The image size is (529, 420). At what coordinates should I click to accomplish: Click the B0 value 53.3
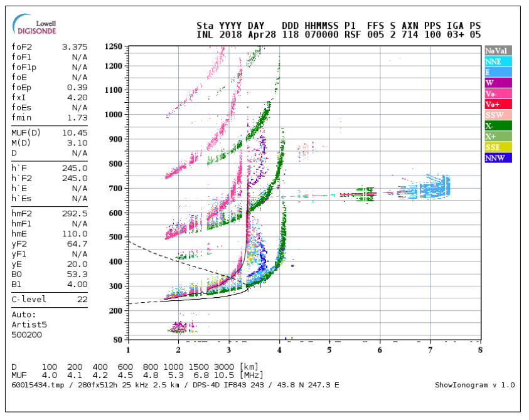point(77,275)
